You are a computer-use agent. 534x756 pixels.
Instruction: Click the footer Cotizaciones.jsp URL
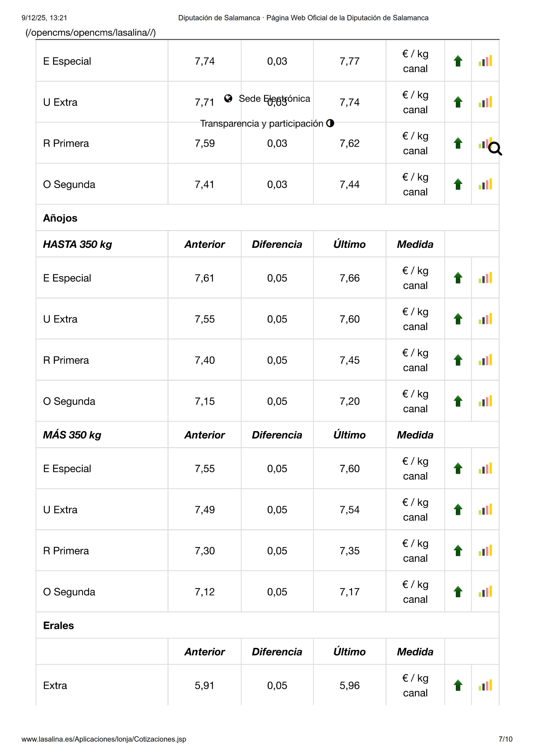(x=104, y=739)
